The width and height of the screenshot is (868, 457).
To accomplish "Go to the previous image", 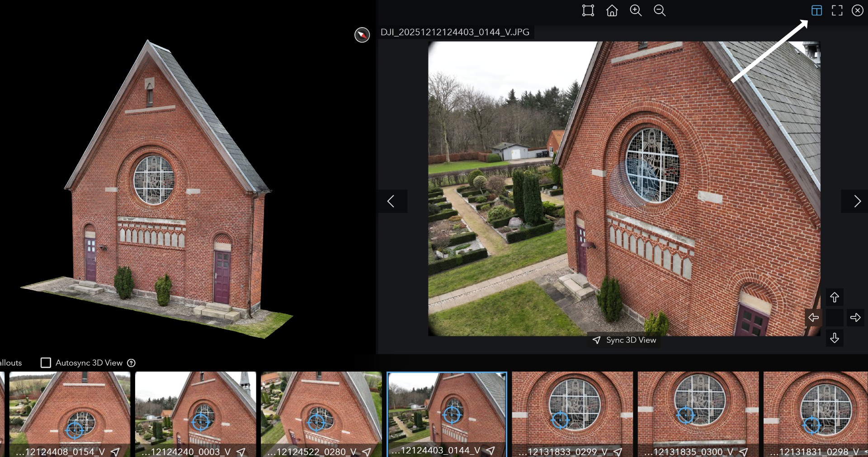I will 392,201.
